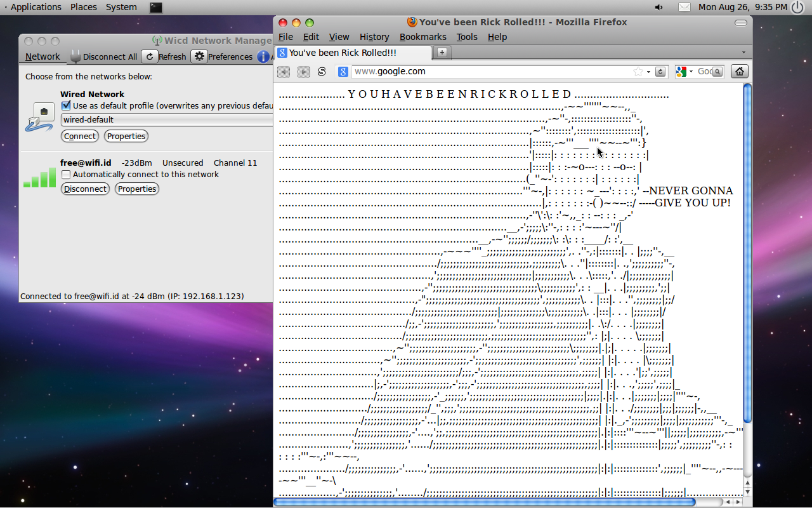The height and width of the screenshot is (508, 812).
Task: Click the terminal launcher icon in top panel
Action: click(x=155, y=7)
